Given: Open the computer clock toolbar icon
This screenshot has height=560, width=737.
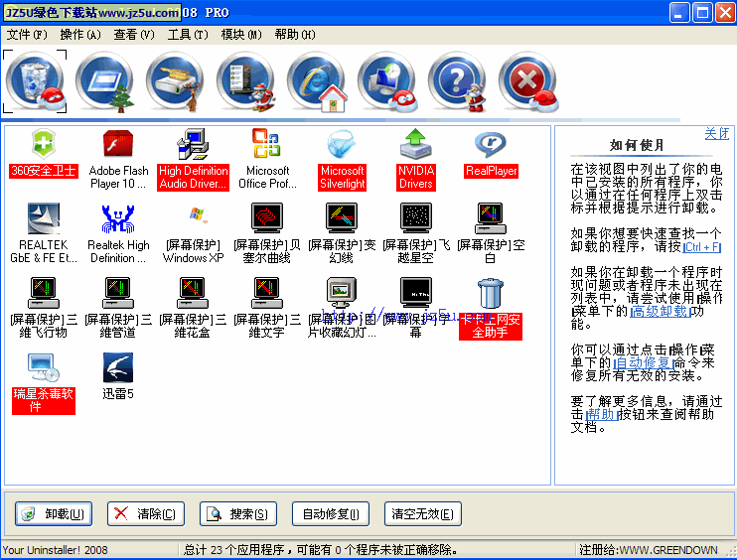Looking at the screenshot, I should click(386, 81).
